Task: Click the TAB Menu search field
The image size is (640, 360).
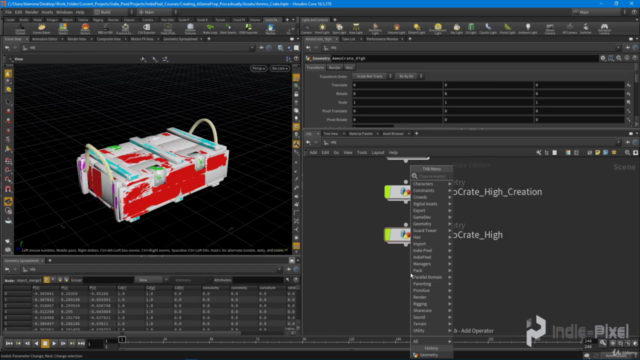Action: (x=435, y=176)
